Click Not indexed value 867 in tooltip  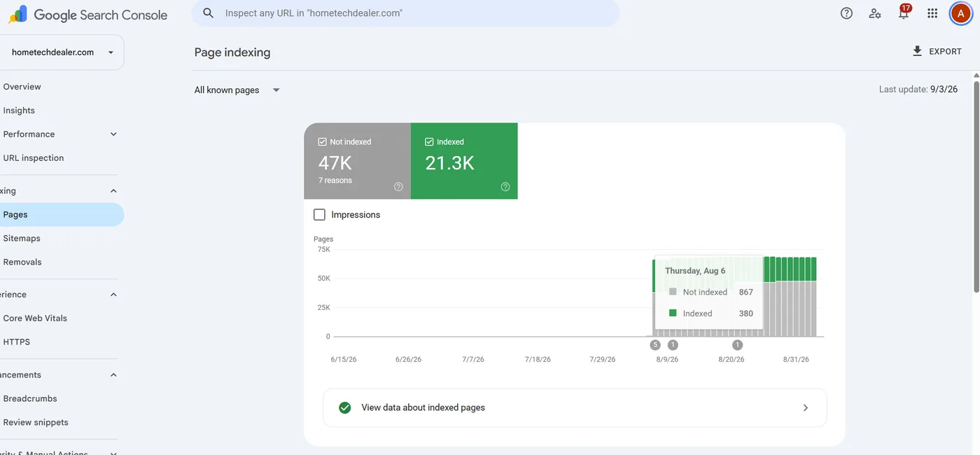[x=745, y=293]
